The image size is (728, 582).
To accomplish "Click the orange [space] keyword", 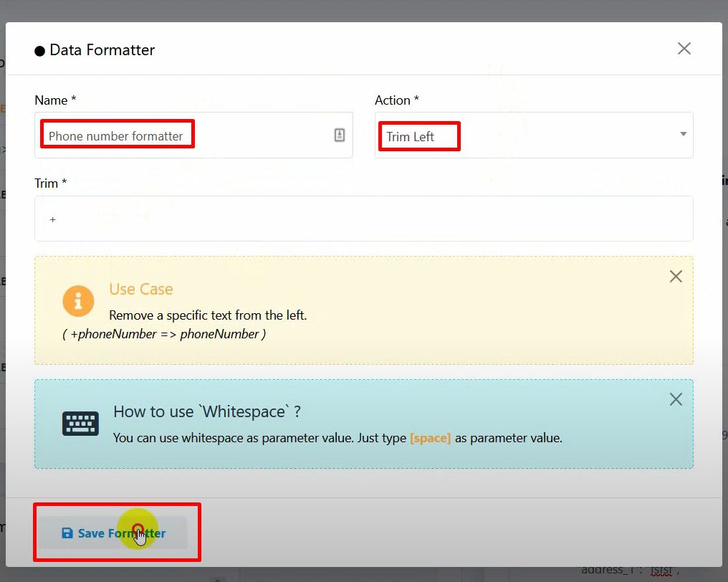I will coord(430,438).
